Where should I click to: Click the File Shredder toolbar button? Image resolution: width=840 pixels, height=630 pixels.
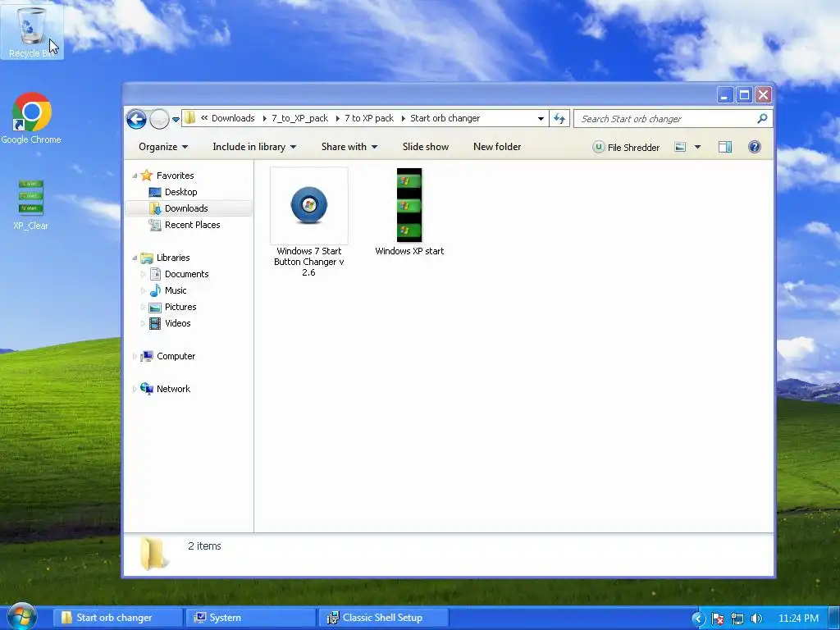626,148
